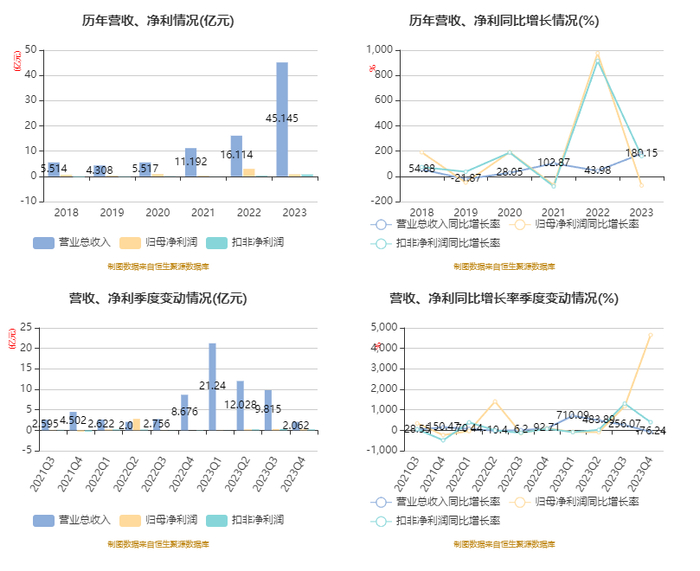The image size is (700, 571).
Task: Click the 2022 revenue bar labeled 16.114
Action: [x=237, y=156]
